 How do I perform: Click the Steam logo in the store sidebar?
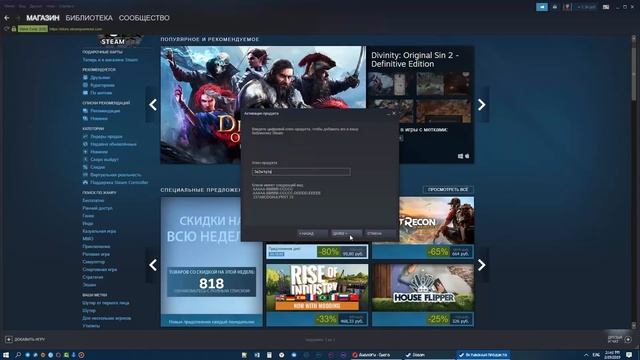click(119, 40)
